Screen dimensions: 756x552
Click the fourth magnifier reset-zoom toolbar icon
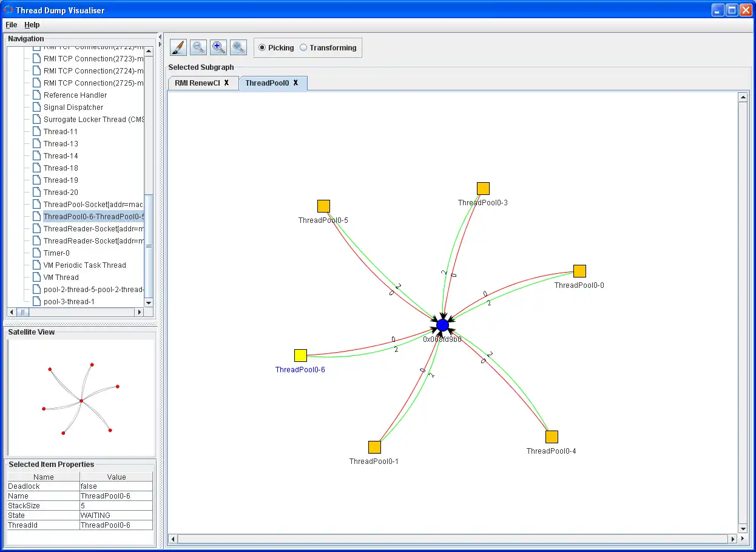[238, 47]
